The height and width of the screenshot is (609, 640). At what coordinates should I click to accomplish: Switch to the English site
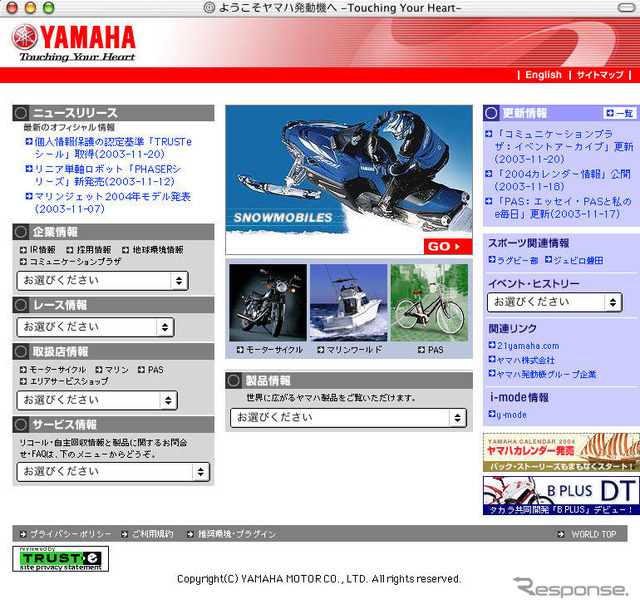pos(543,75)
